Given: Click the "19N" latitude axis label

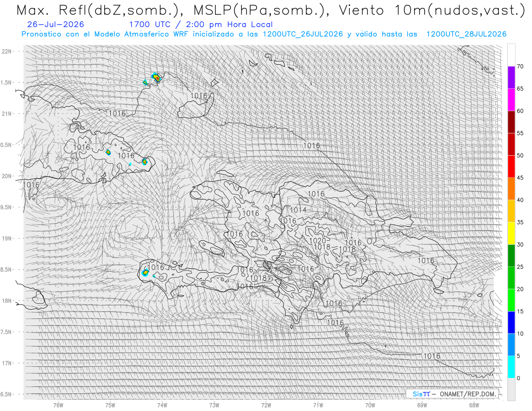Looking at the screenshot, I should tap(7, 239).
